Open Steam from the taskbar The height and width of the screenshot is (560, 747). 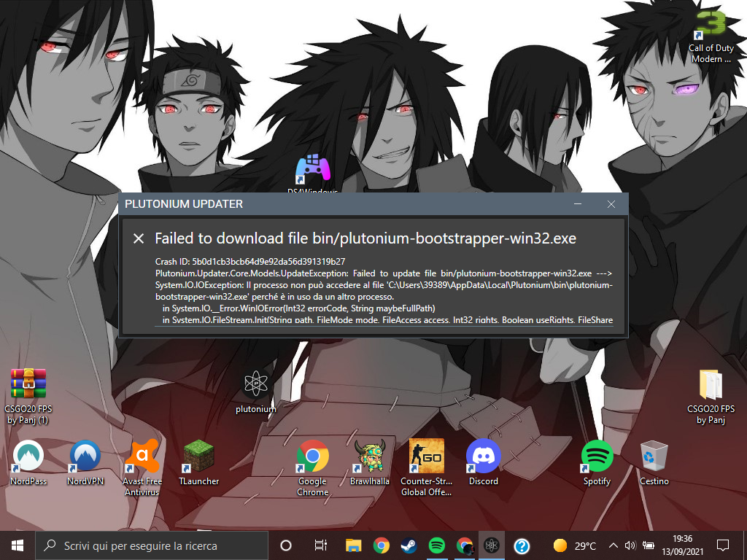click(x=409, y=545)
